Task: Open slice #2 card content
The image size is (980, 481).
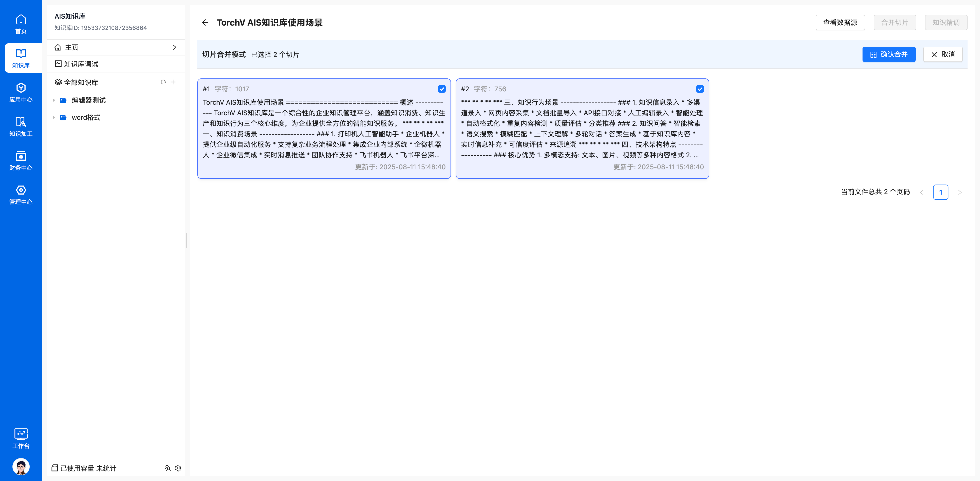Action: click(582, 129)
